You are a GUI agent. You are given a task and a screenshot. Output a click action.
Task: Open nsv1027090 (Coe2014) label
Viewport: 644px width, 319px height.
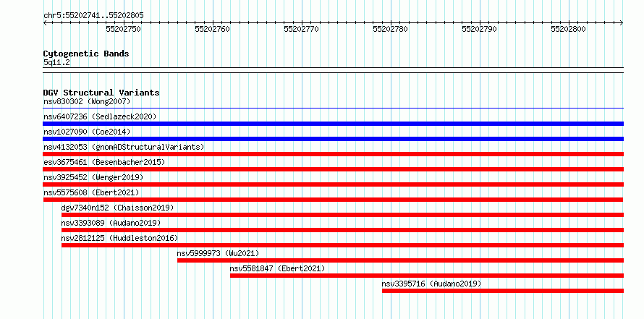[x=87, y=132]
